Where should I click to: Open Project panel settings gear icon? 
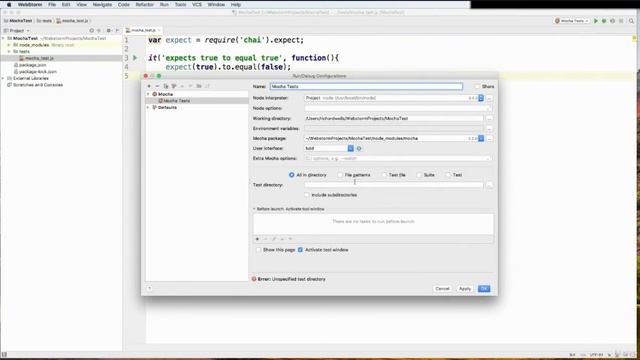coord(109,31)
